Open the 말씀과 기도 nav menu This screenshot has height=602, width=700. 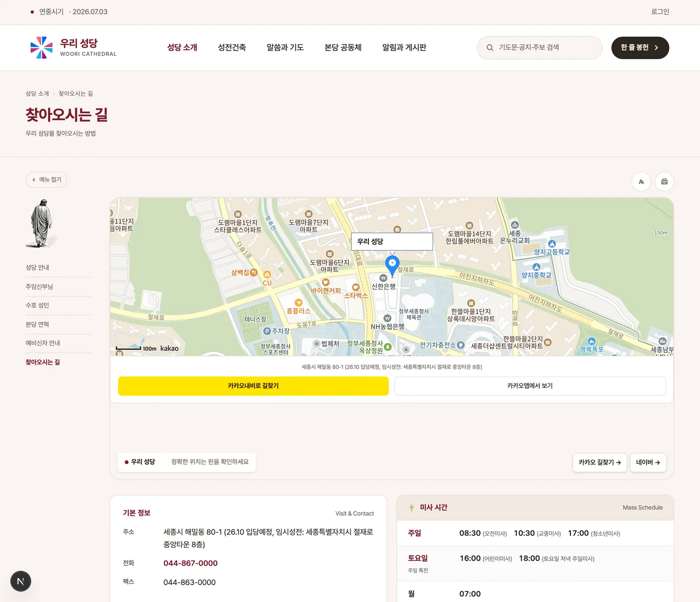285,48
